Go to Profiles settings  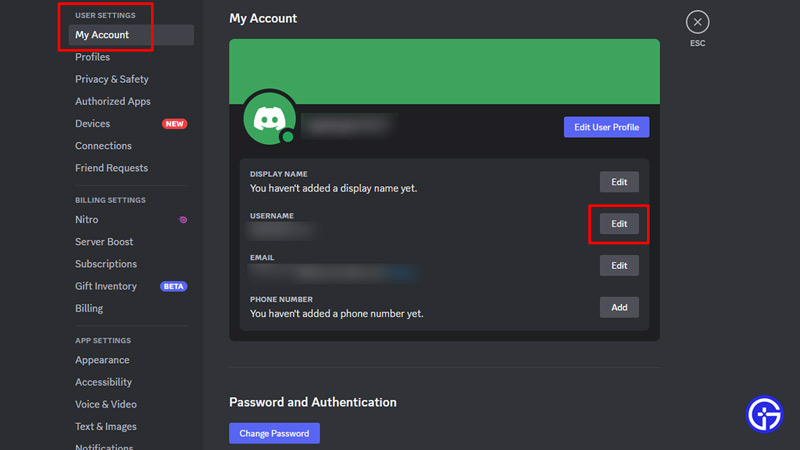(x=93, y=57)
